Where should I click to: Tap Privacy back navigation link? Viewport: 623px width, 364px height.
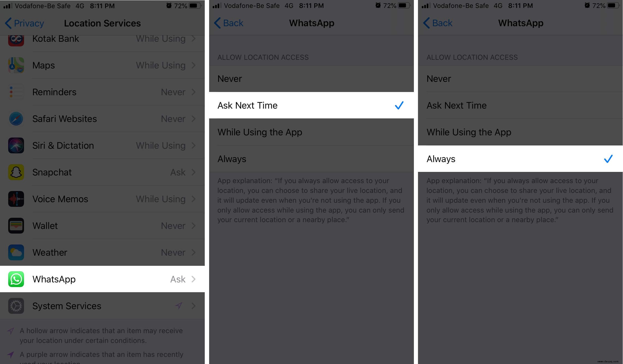point(24,23)
